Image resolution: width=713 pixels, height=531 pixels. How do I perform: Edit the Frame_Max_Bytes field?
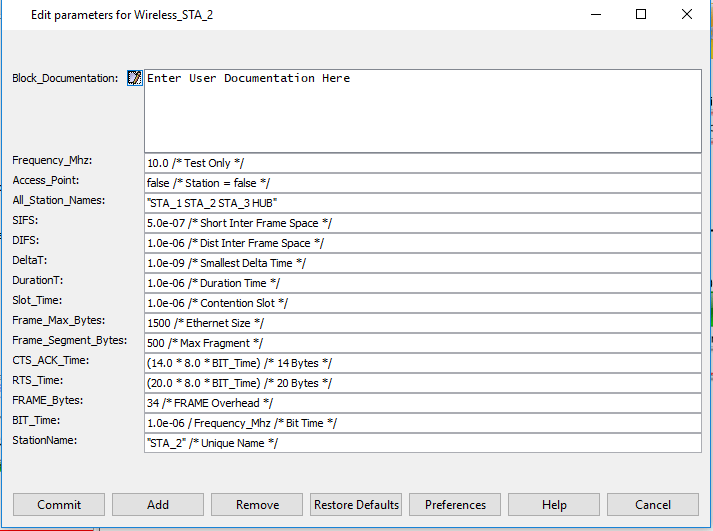pos(422,323)
